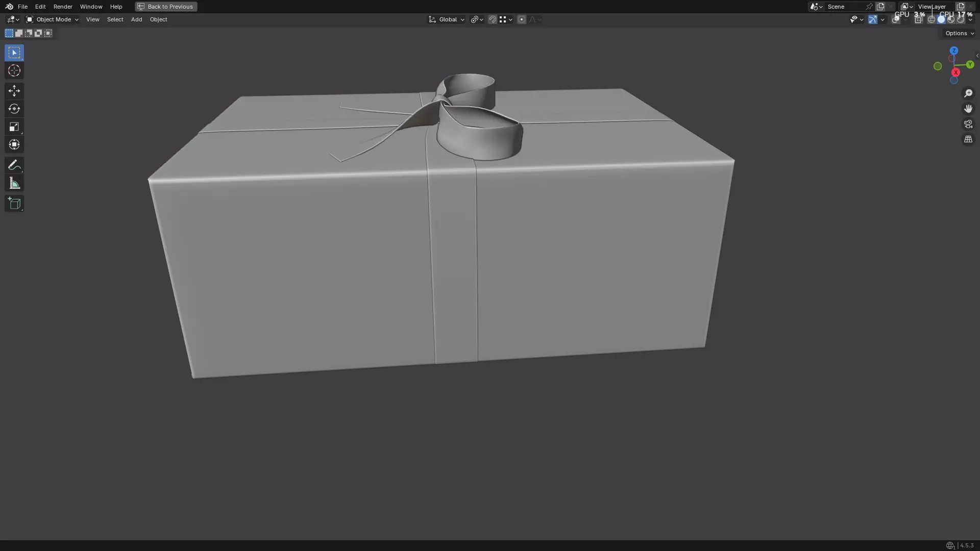The height and width of the screenshot is (551, 980).
Task: Activate the Scale tool
Action: [14, 127]
